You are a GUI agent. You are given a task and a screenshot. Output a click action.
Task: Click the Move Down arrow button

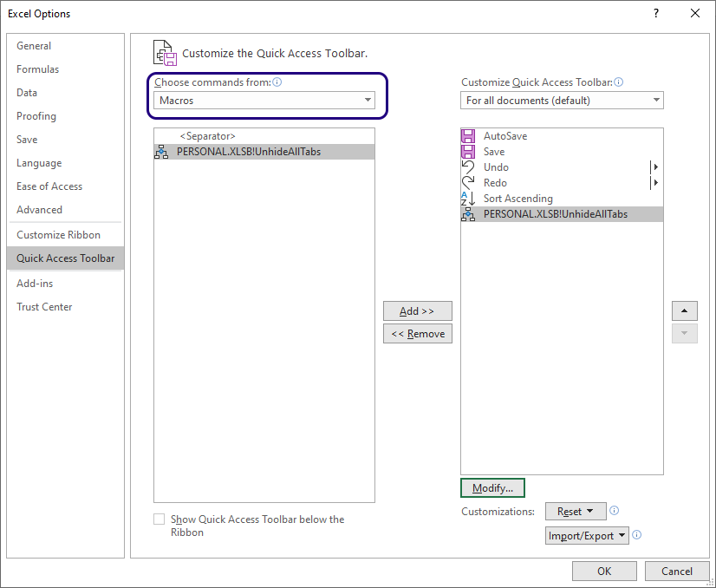tap(685, 334)
